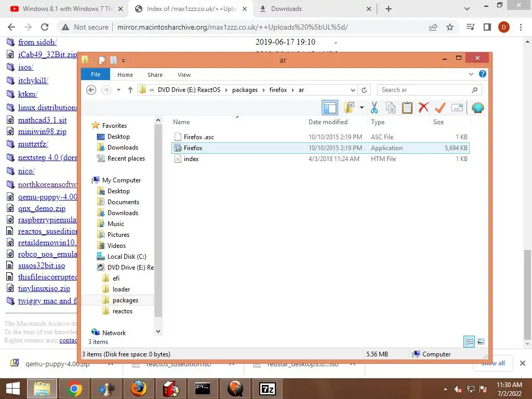The image size is (532, 399).
Task: Toggle the navigation pane layout icon
Action: point(330,108)
